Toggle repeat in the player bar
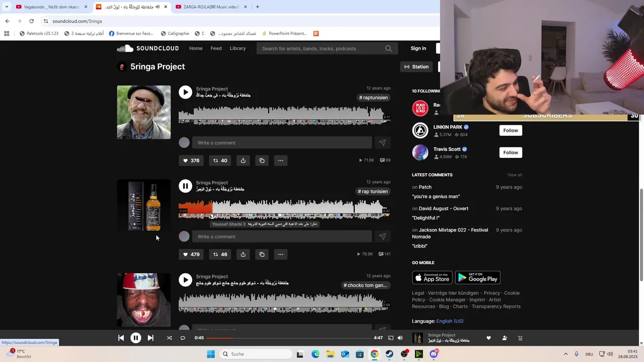644x362 pixels. coord(183,338)
